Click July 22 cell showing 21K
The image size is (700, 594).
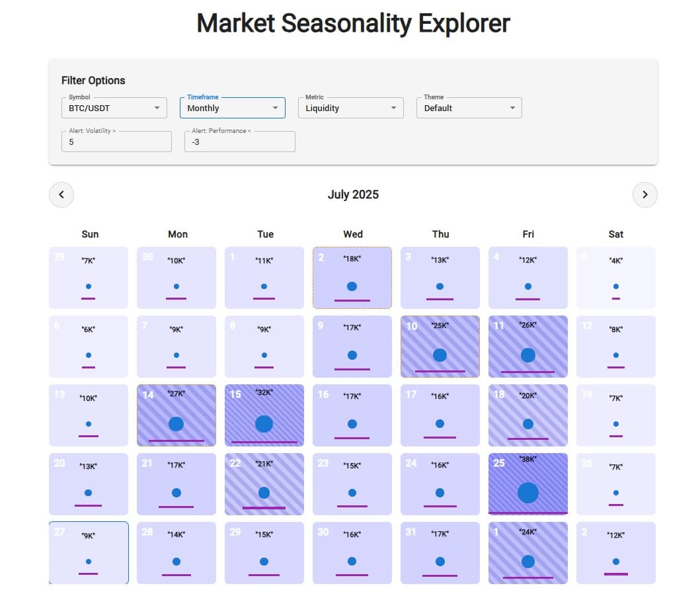(264, 484)
